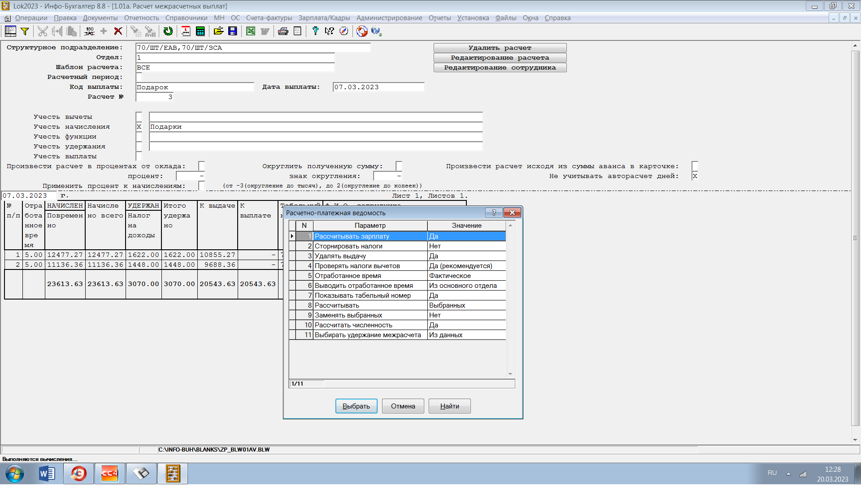The width and height of the screenshot is (861, 504).
Task: Click the blue floppy disk save icon
Action: (x=233, y=31)
